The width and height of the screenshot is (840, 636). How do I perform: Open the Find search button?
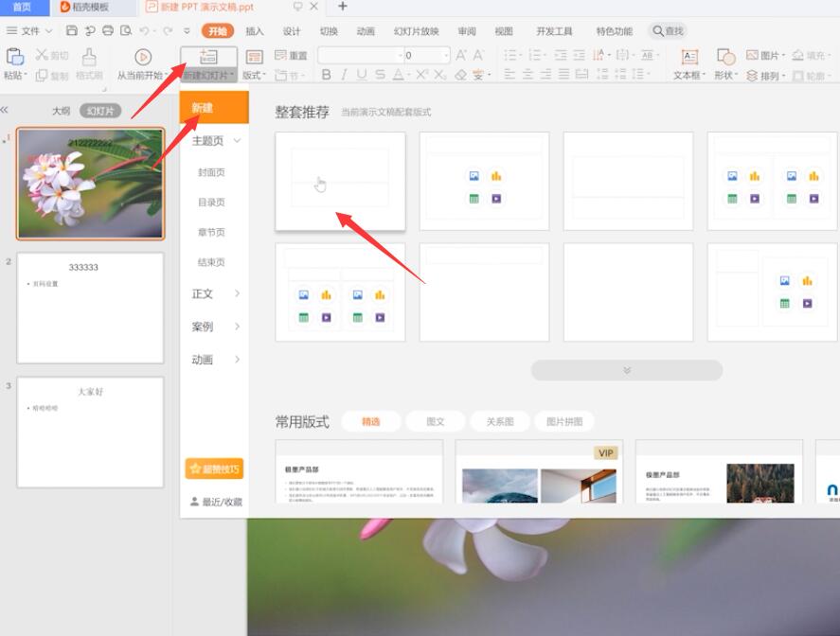tap(668, 31)
